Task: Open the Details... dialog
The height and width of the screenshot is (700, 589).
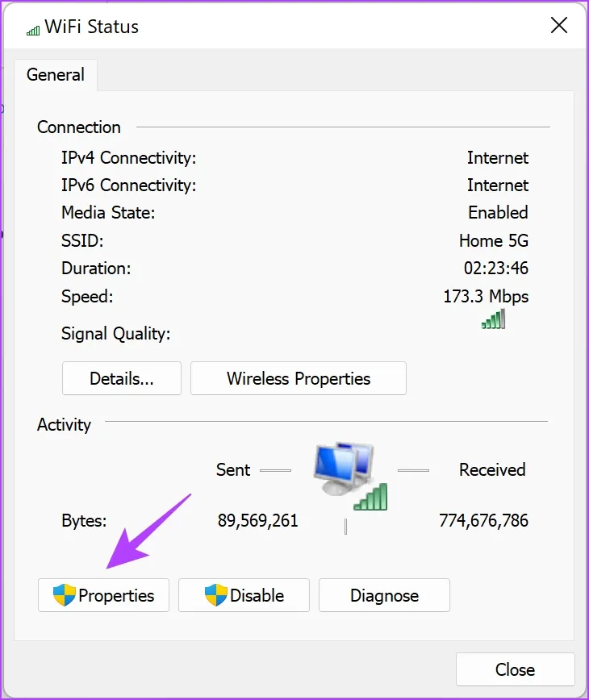Action: (122, 378)
